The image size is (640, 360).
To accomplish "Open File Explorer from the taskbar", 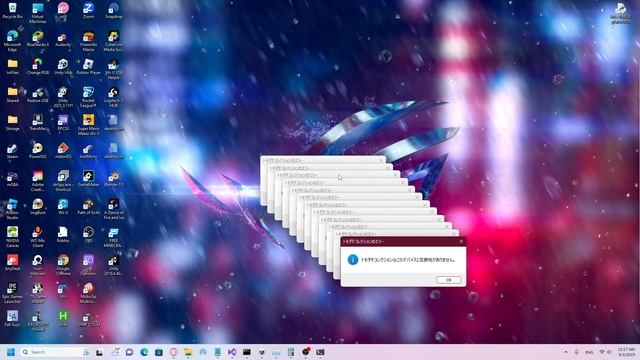I will coord(188,352).
